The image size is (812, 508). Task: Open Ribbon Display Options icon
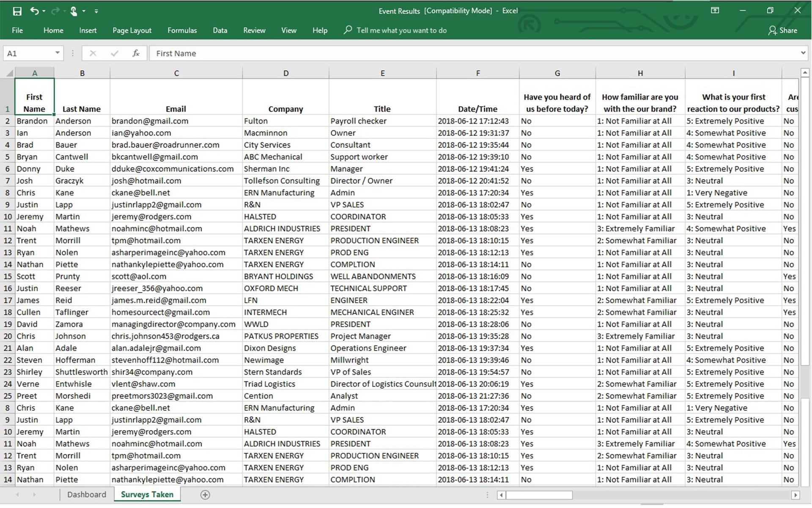point(715,10)
